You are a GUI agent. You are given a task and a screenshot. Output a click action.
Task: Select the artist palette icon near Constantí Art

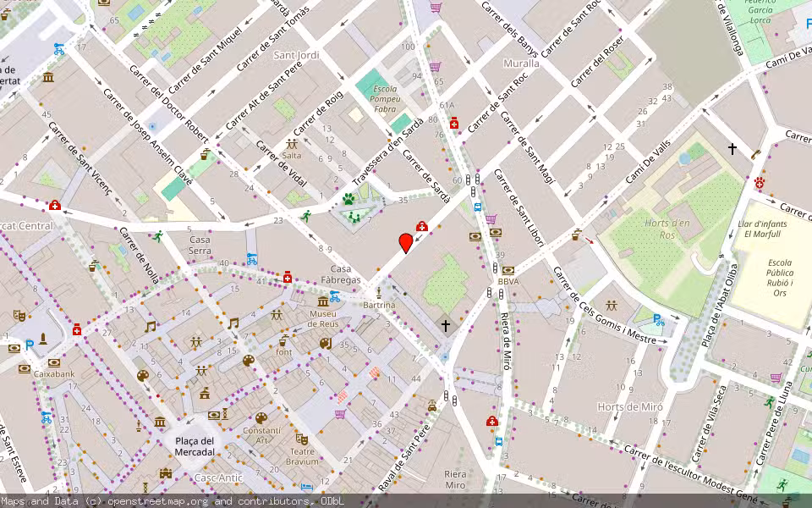click(x=261, y=417)
